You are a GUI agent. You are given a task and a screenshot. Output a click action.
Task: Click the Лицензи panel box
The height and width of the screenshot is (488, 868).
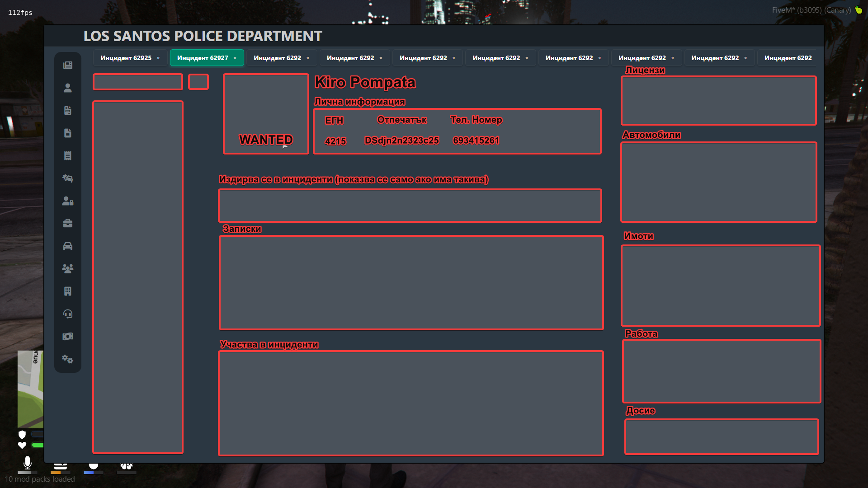tap(718, 100)
